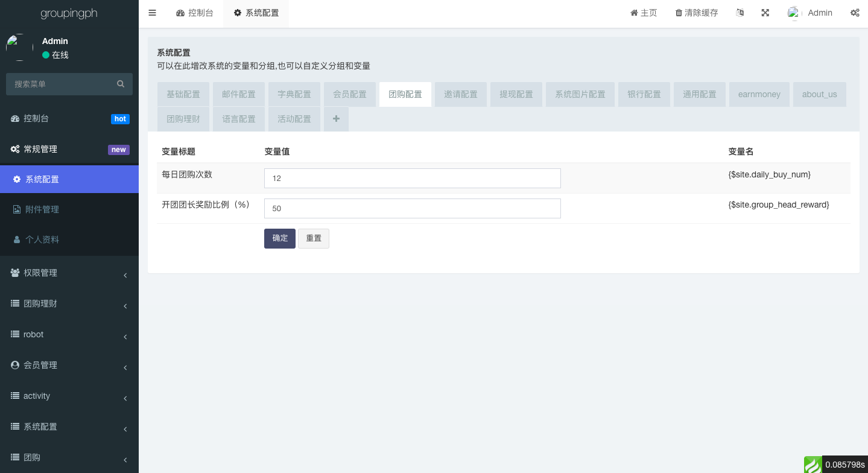
Task: Open 附件管理 in the sidebar
Action: click(42, 209)
